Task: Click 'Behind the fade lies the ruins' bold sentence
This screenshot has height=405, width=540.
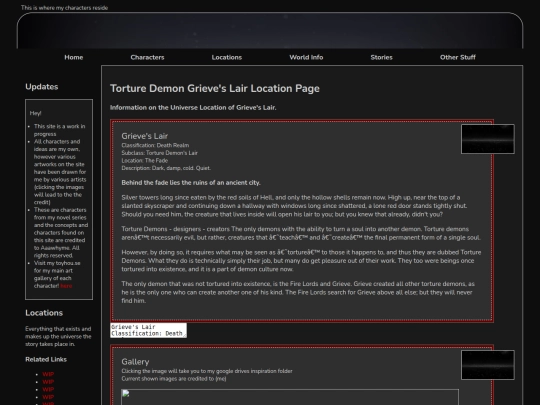Action: point(191,183)
